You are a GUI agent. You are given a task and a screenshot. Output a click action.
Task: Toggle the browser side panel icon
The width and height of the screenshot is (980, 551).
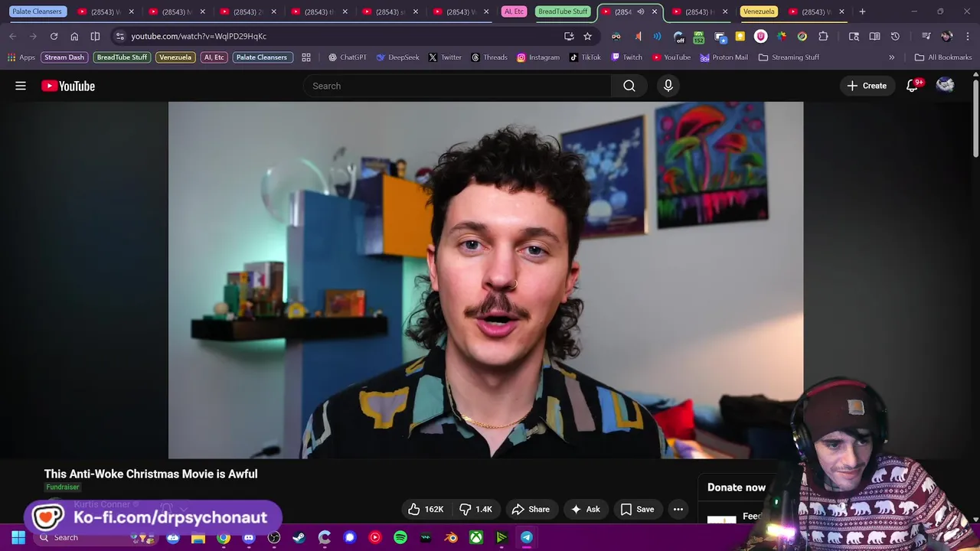[95, 36]
